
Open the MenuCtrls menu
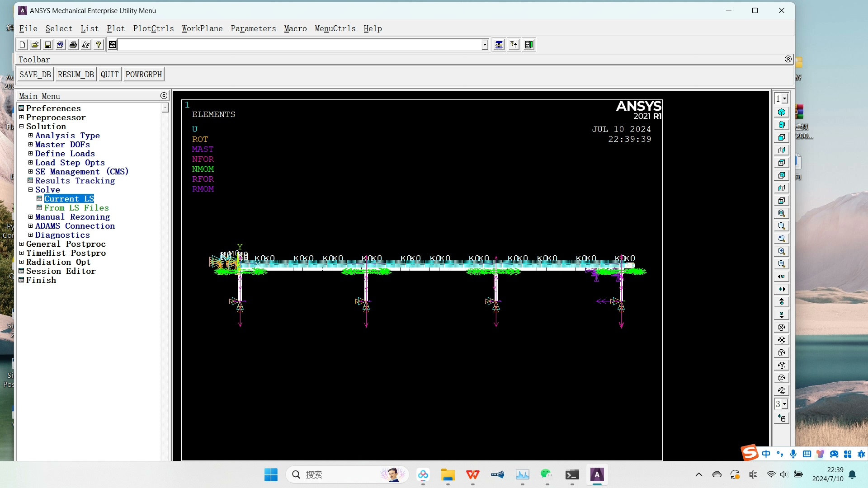[335, 28]
